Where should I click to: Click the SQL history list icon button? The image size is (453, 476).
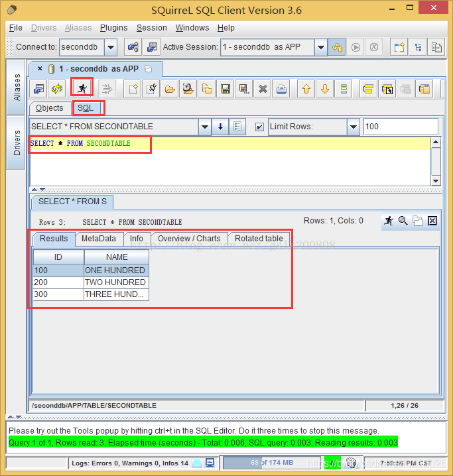click(237, 127)
